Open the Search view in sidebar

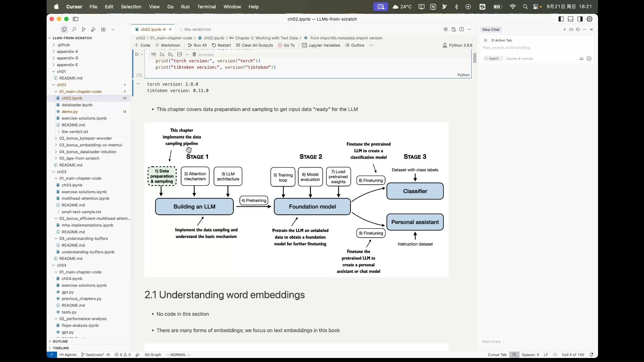coord(74,29)
